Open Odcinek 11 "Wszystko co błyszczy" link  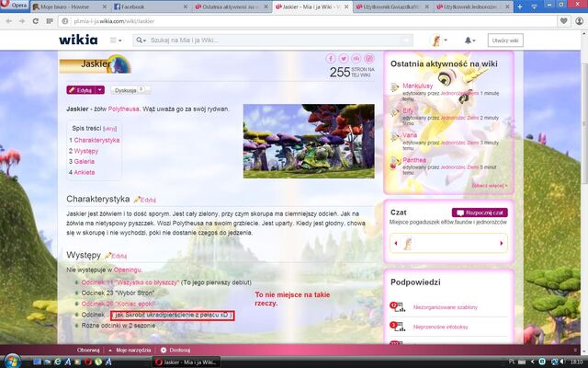point(130,282)
